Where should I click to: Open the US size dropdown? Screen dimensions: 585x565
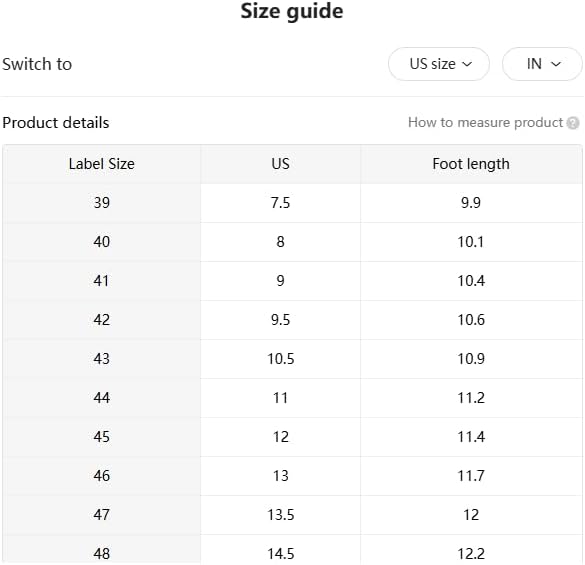coord(439,64)
